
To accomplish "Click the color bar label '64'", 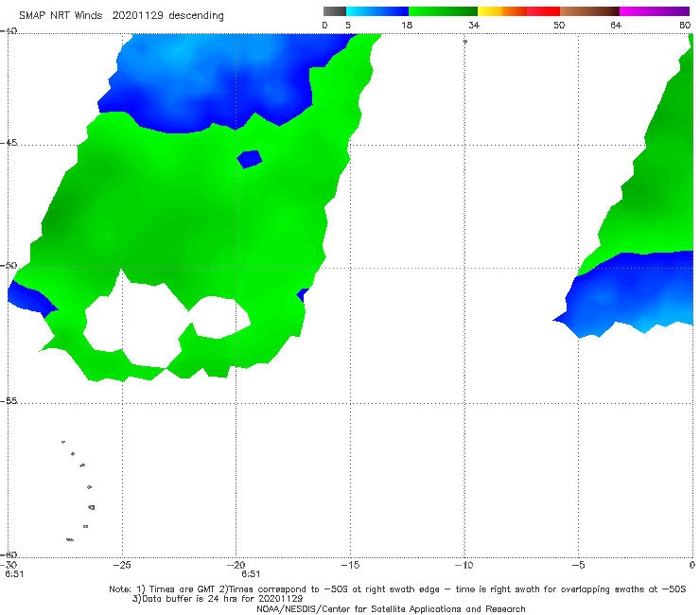I will (x=616, y=26).
